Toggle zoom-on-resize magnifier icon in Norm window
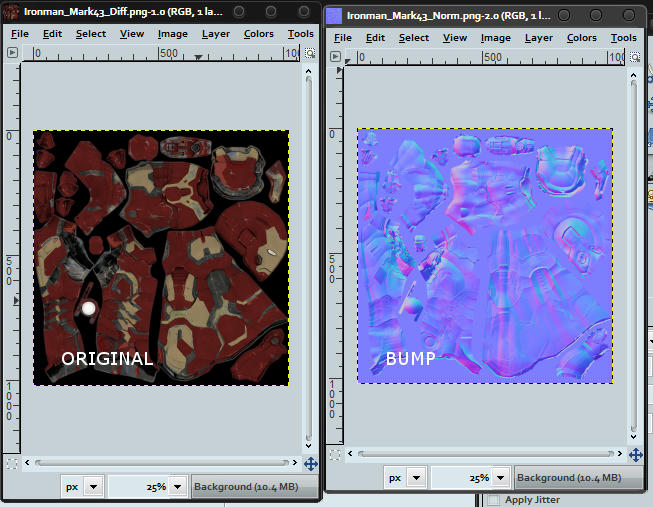 click(x=635, y=57)
